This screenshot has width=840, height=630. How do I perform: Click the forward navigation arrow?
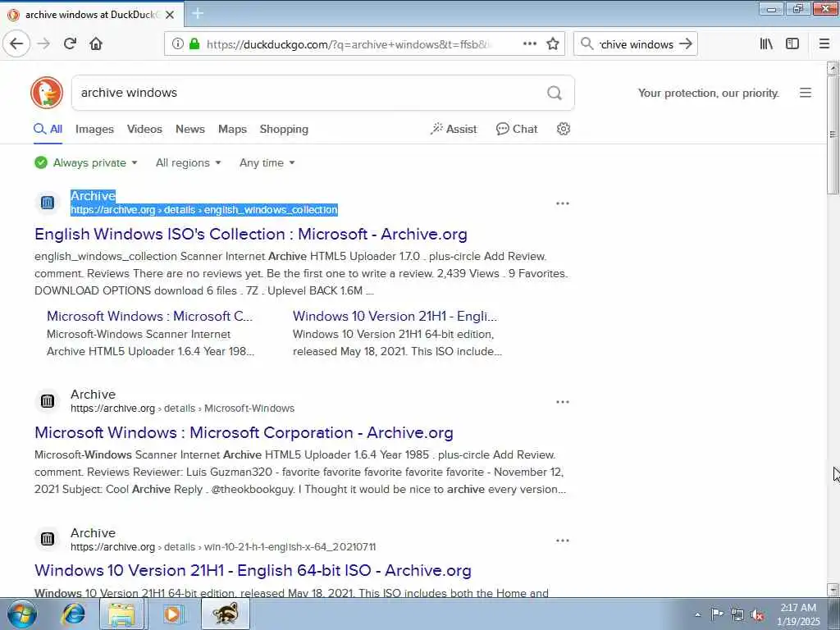coord(44,43)
